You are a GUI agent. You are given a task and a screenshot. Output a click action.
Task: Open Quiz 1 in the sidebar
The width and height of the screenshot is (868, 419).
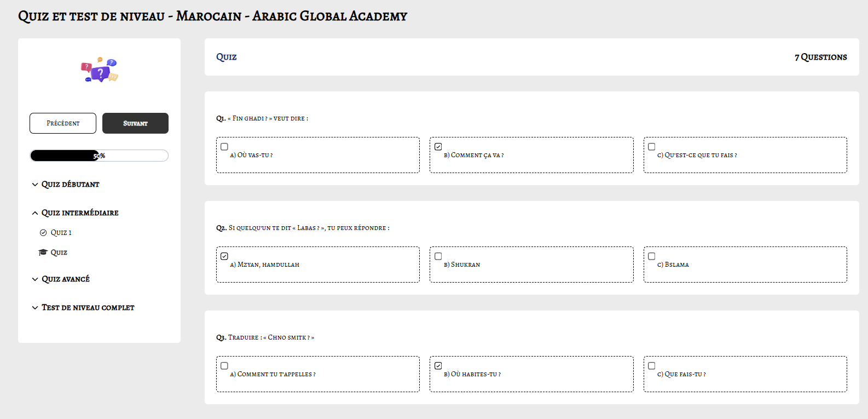[x=61, y=233]
